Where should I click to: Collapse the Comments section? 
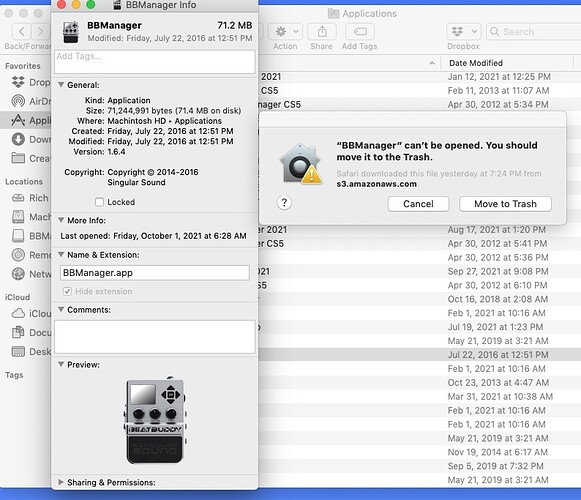[61, 309]
